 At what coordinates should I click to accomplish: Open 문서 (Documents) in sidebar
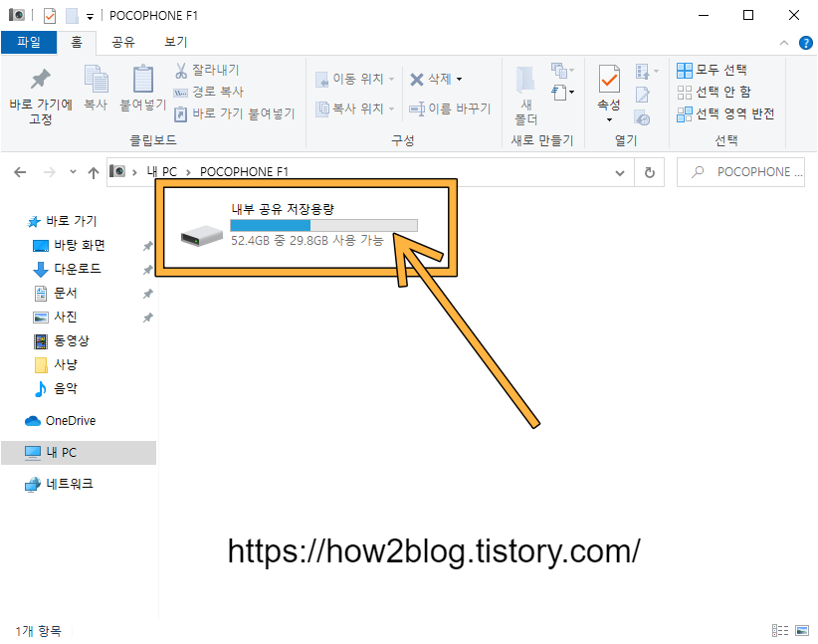coord(56,293)
